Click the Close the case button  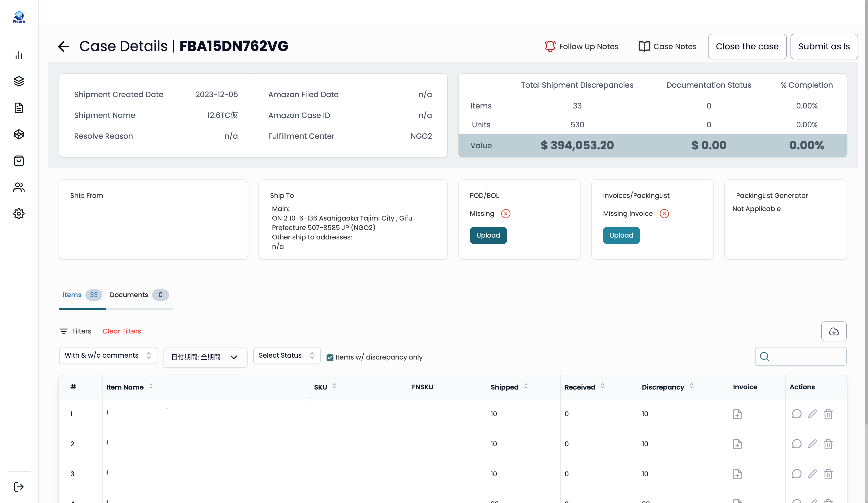point(747,47)
